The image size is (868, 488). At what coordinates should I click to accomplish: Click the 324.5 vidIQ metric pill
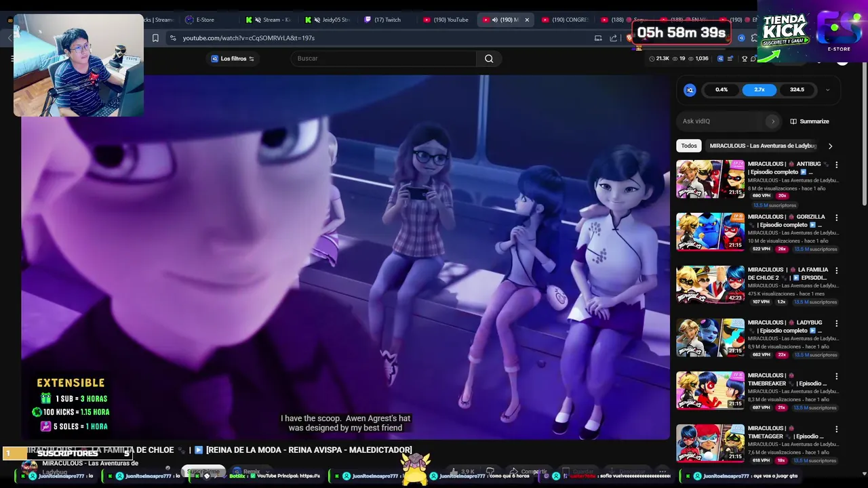[x=797, y=89]
